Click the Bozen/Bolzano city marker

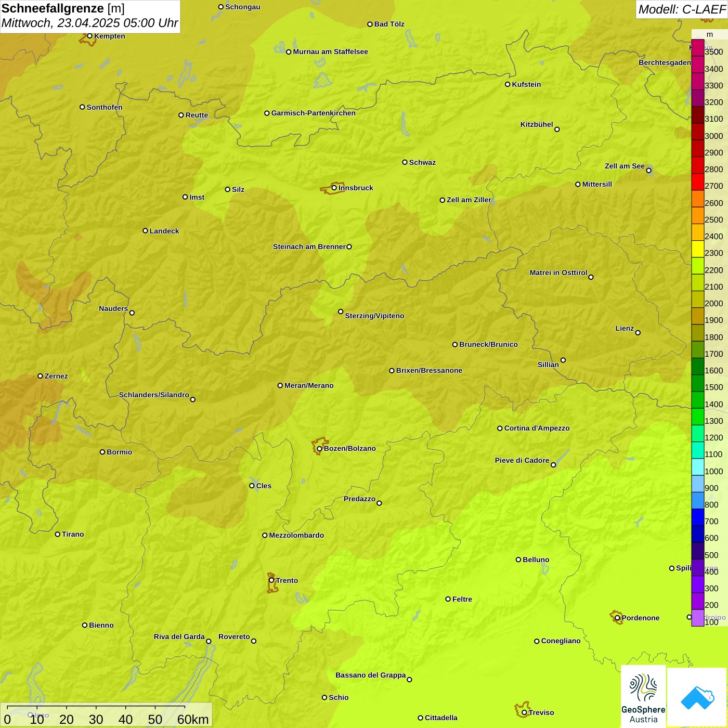click(320, 448)
